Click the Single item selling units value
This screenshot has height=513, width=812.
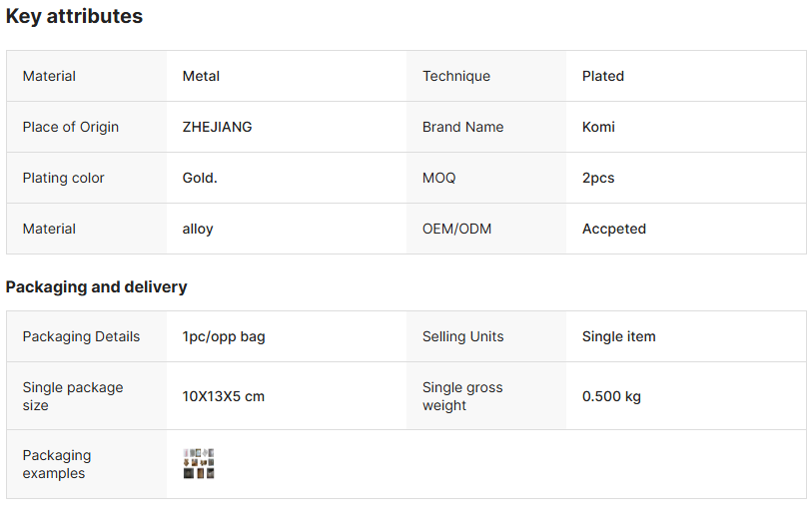point(619,336)
